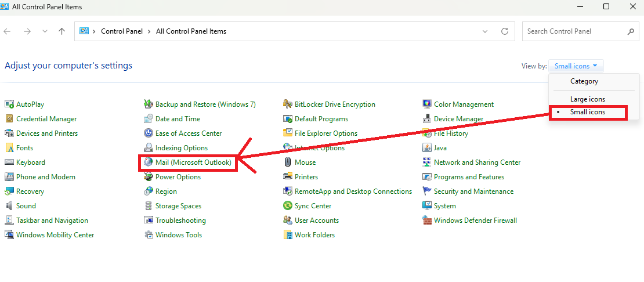
Task: Choose Category from View by menu
Action: point(584,81)
